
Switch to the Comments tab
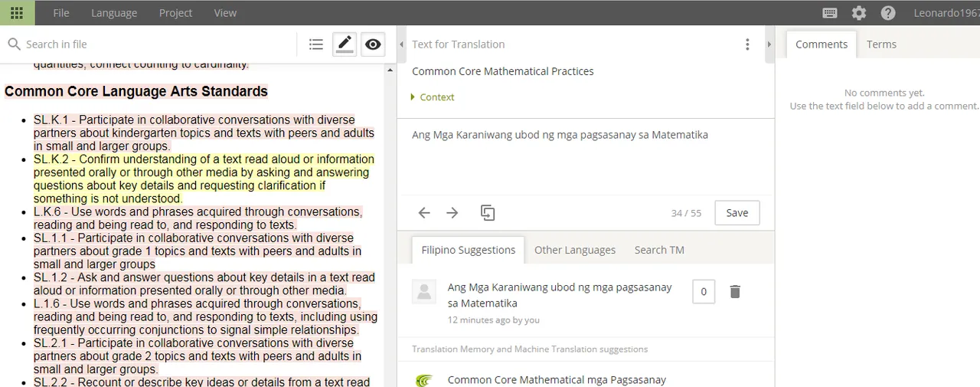pos(822,44)
